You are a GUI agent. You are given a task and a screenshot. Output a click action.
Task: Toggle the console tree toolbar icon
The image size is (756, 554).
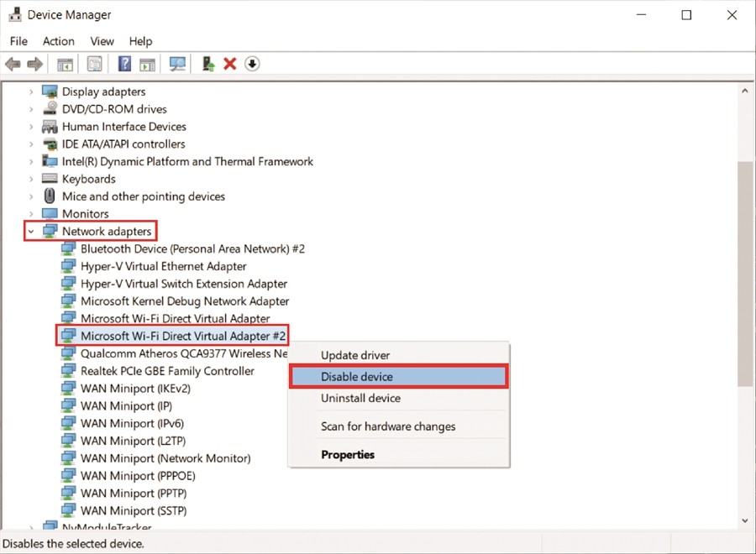coord(65,64)
